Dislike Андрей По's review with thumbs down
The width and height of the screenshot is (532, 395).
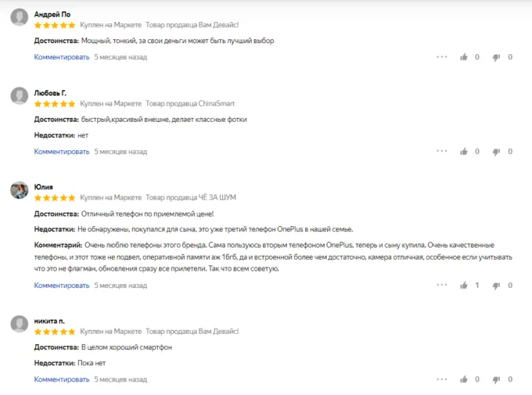tap(496, 57)
